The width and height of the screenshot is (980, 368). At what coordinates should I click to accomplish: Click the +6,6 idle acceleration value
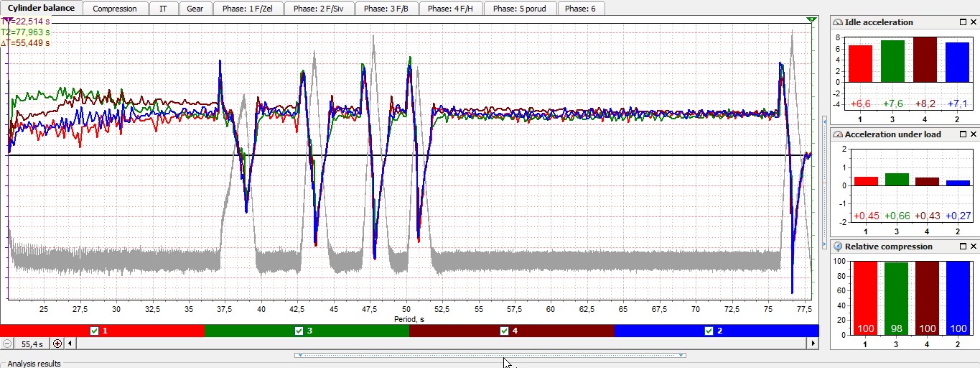862,104
